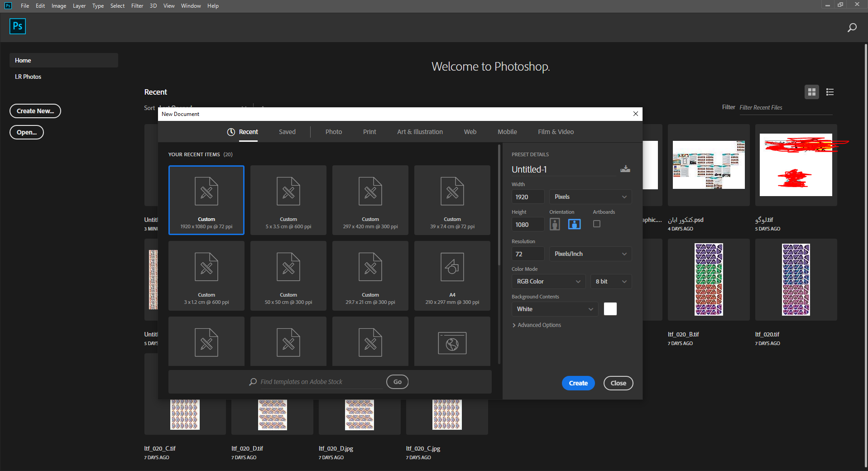Open the Window menu
The width and height of the screenshot is (868, 471).
pos(191,6)
